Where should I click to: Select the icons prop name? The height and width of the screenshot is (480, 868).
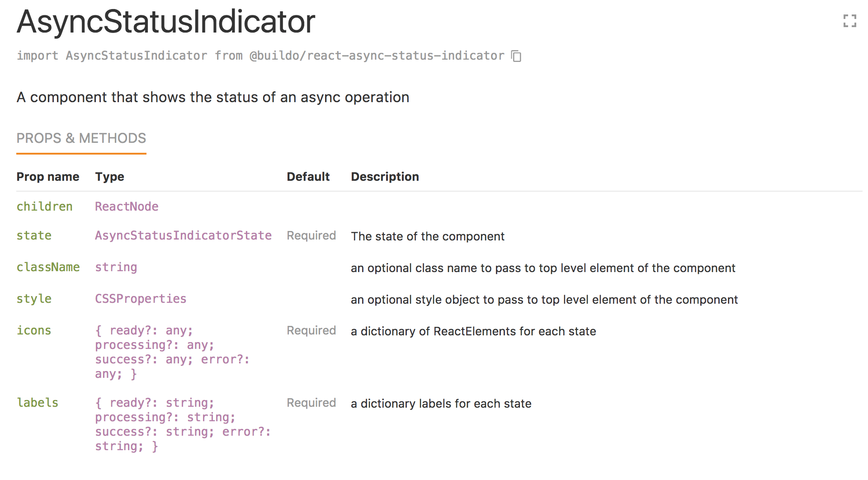pos(34,330)
